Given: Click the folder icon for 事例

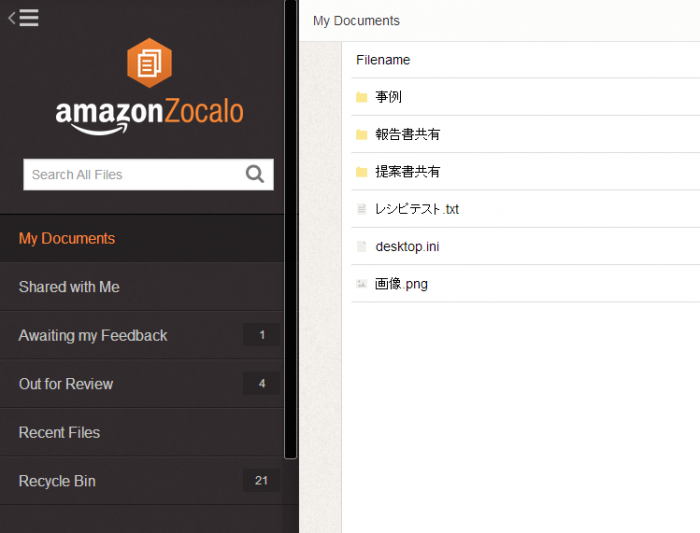Looking at the screenshot, I should point(362,97).
